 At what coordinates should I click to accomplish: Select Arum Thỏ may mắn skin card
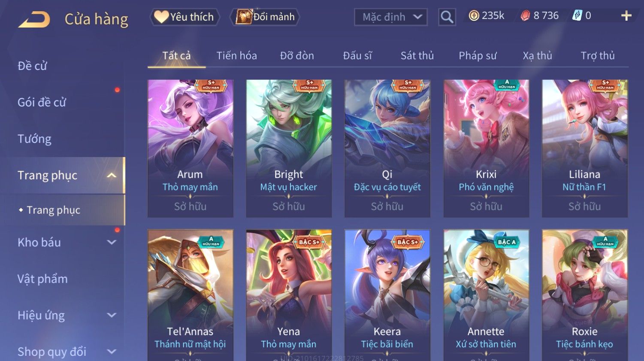[x=190, y=148]
